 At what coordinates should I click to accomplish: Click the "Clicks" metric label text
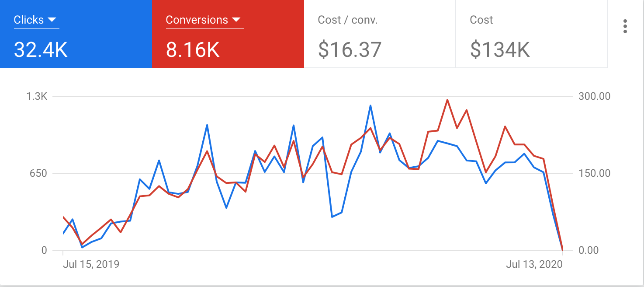(x=29, y=20)
